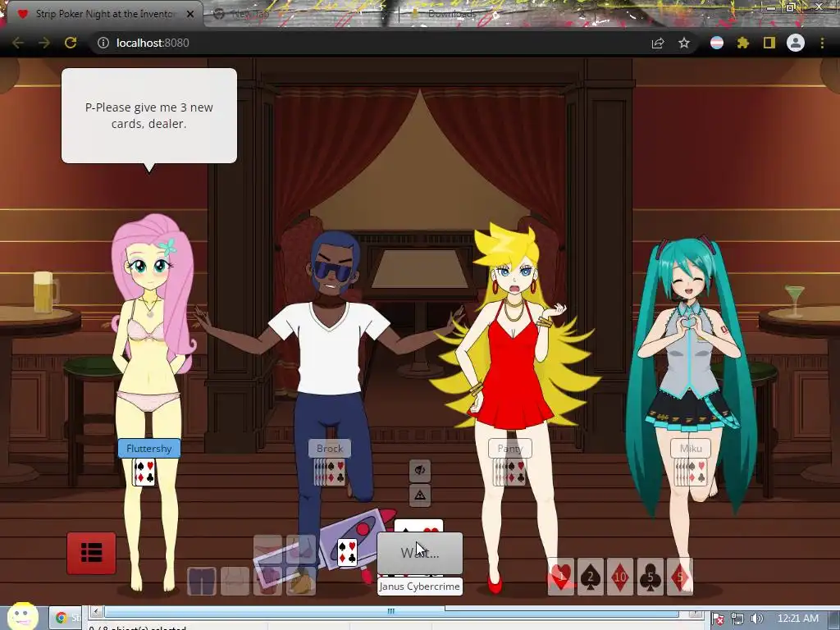This screenshot has height=630, width=840.
Task: Click the horizontal scrollbar thumb
Action: tap(391, 610)
